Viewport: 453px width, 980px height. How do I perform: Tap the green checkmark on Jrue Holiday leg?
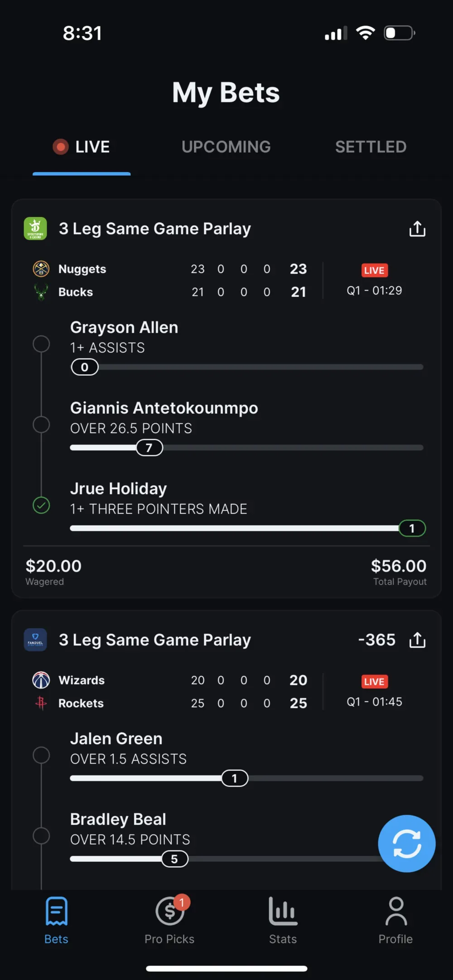click(41, 506)
